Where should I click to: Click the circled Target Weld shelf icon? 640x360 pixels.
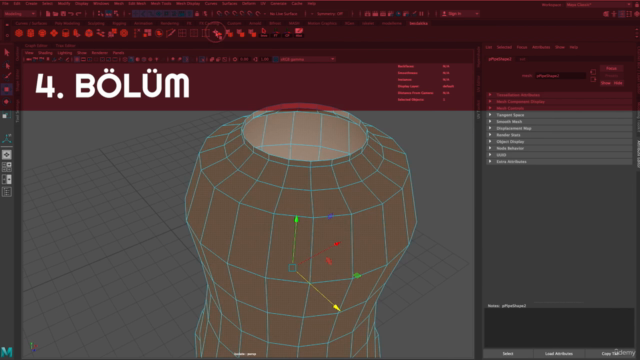pyautogui.click(x=217, y=33)
